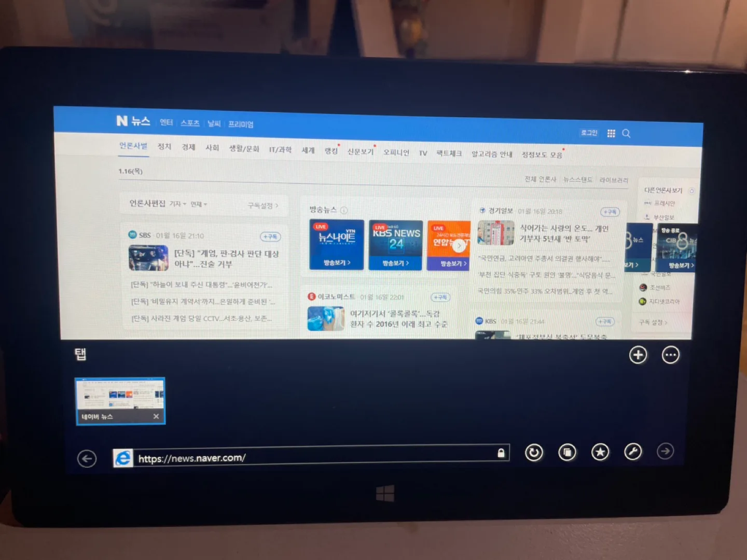Reload the page with the refresh icon

pos(534,453)
